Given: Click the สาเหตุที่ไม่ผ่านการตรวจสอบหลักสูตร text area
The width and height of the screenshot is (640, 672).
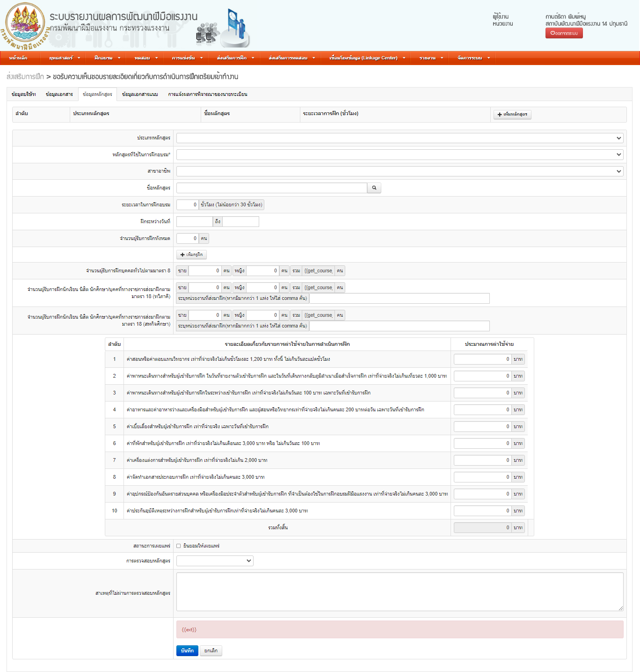Looking at the screenshot, I should [400, 592].
